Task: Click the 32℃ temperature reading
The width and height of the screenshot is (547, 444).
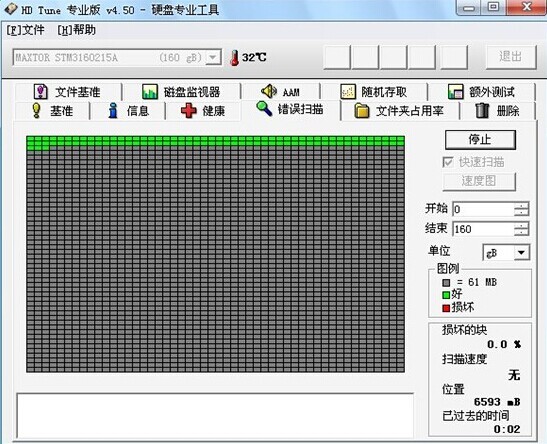Action: click(254, 58)
